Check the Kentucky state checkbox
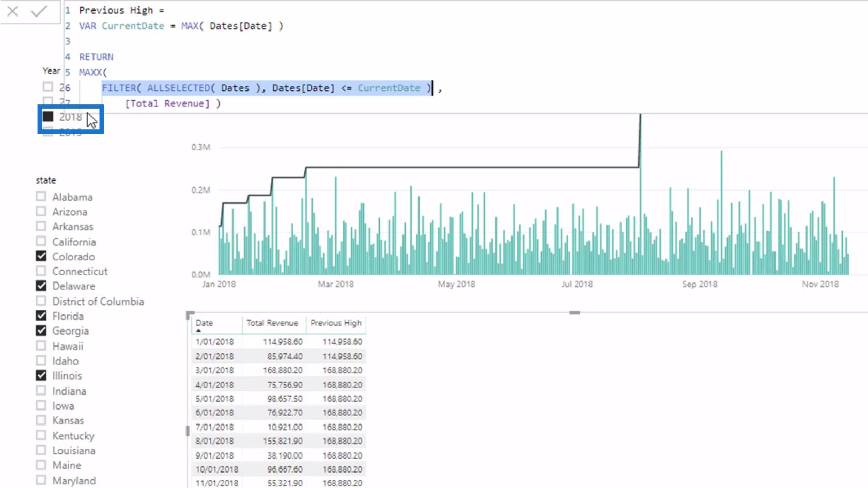Screen dimensions: 868x488 point(41,435)
